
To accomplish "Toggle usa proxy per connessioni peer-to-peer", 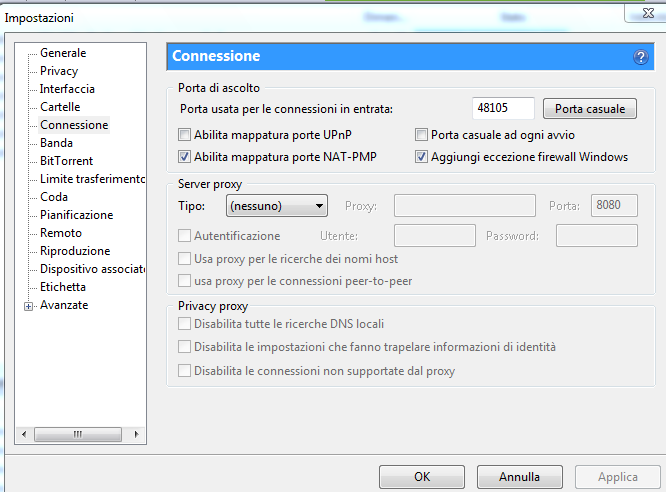I will pos(184,281).
